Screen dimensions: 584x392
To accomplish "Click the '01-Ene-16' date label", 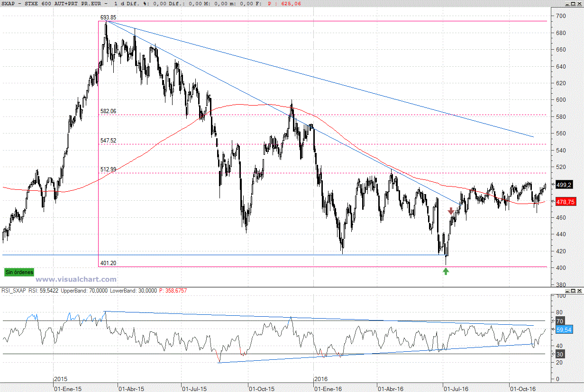I will (328, 389).
